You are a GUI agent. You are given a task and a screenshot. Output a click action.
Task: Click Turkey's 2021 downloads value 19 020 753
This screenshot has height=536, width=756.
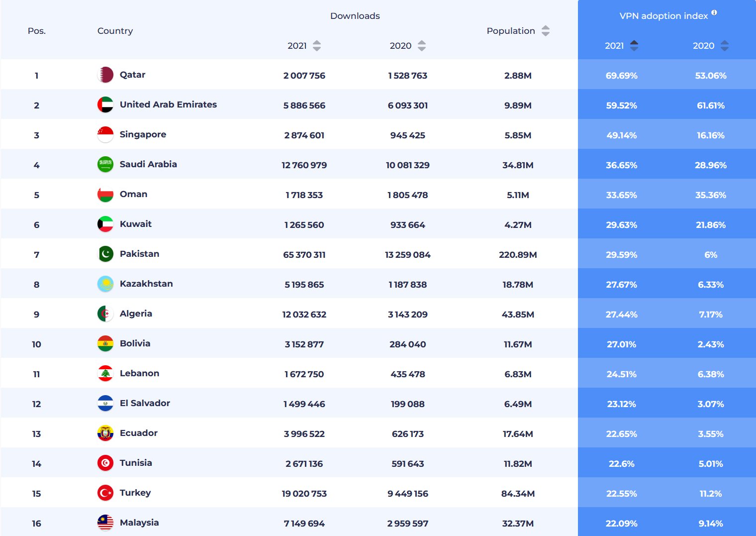[304, 494]
